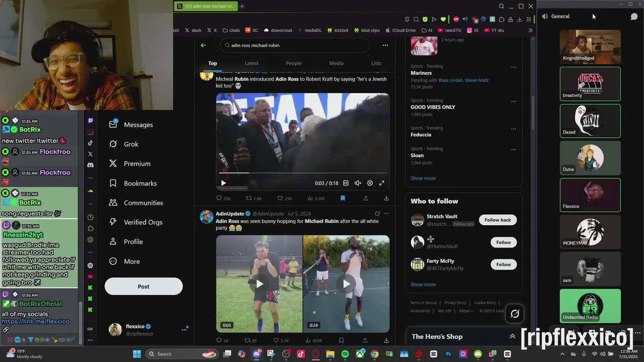The height and width of the screenshot is (362, 644).
Task: Bookmark the AdinUpdate bunny hopping post
Action: (x=341, y=340)
